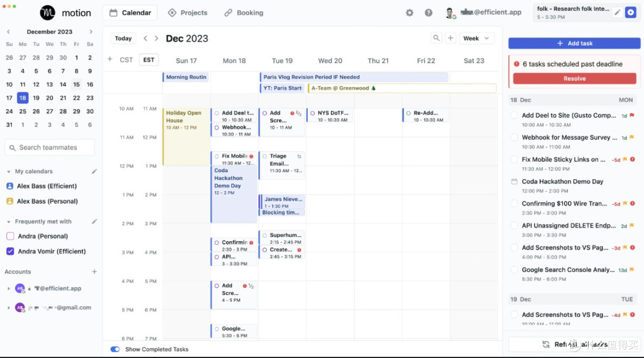Edit My calendars with pencil icon
Screen dimensions: 644x358
point(94,172)
